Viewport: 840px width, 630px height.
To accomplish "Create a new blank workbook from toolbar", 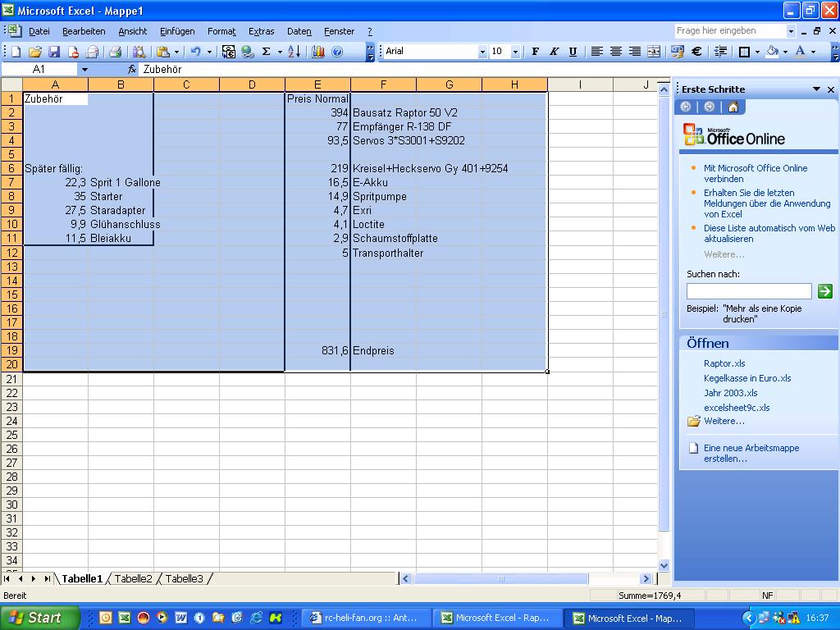I will [x=16, y=52].
